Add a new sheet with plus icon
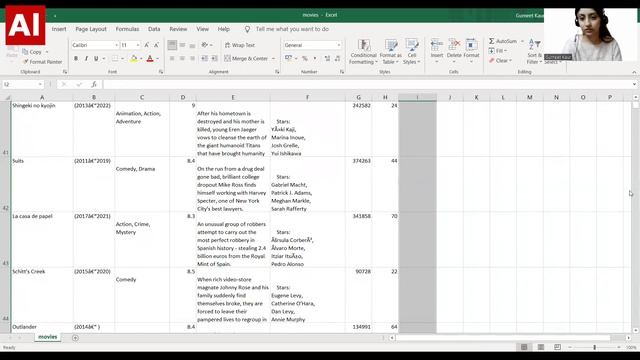Image resolution: width=640 pixels, height=360 pixels. 75,338
